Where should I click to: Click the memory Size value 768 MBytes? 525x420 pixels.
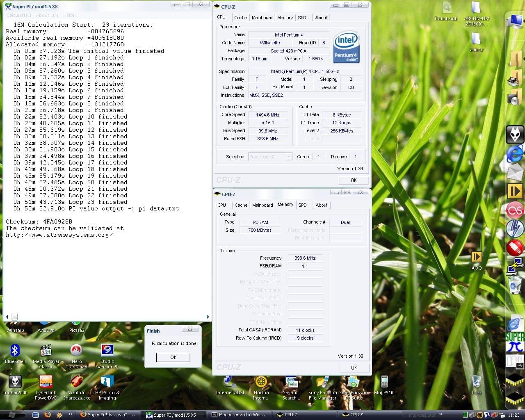(x=260, y=230)
